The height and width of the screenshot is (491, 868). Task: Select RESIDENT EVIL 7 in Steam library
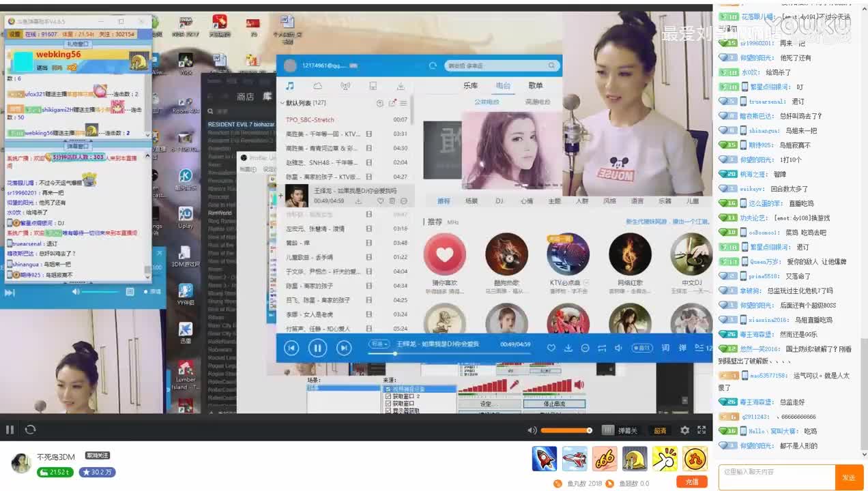click(x=240, y=125)
